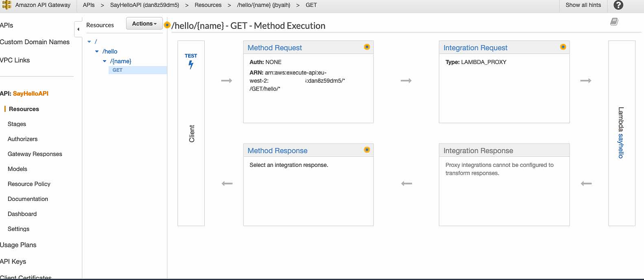Click the orange dot on Method Request

(x=367, y=47)
